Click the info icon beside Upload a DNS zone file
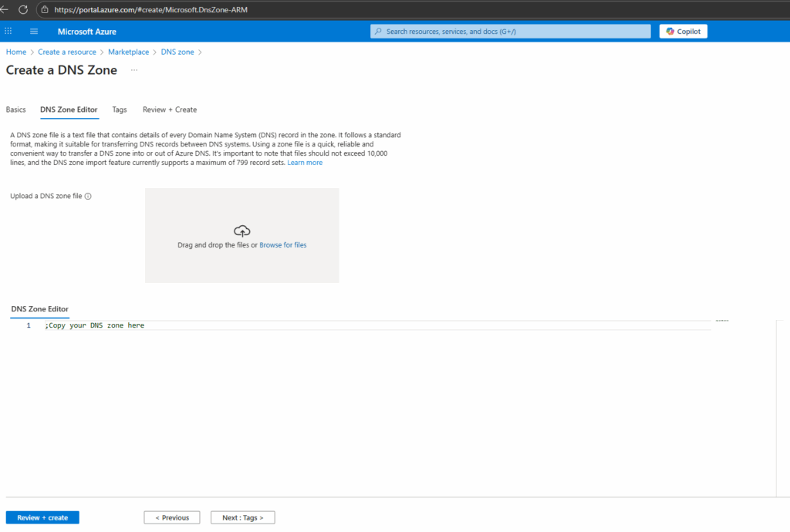Viewport: 790px width, 532px height. [x=88, y=196]
